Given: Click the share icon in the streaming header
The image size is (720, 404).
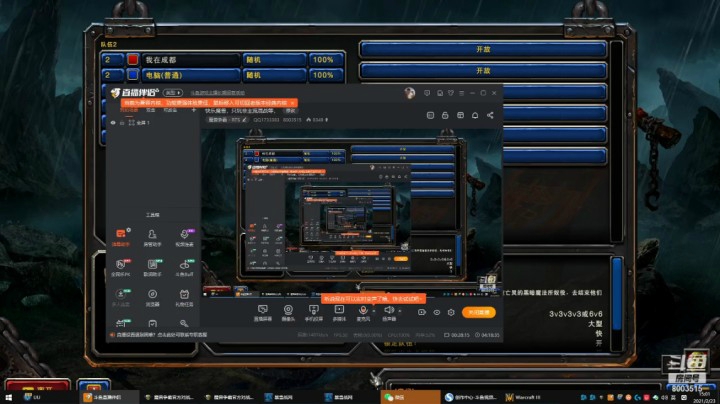Looking at the screenshot, I should pos(490,115).
